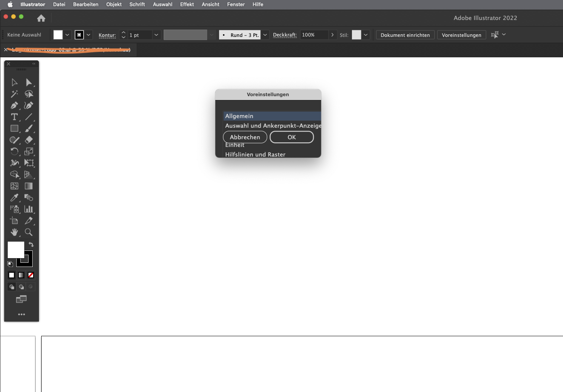Select 'Hilfslinien und Raster' preferences category

tap(255, 154)
